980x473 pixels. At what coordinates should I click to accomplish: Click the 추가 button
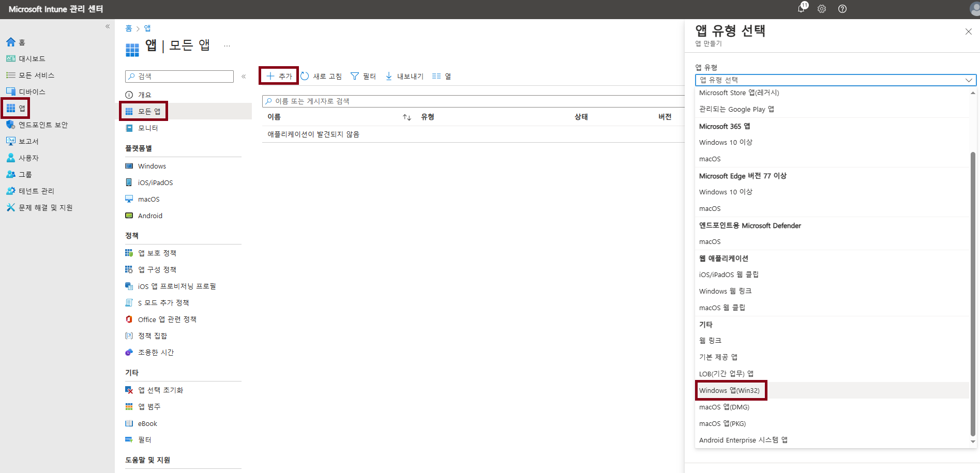(x=279, y=76)
